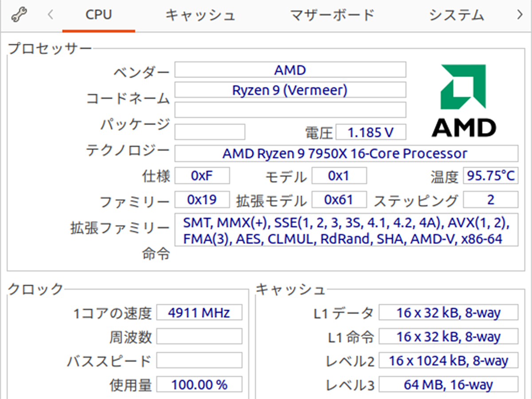Click the ステッピング label
The width and height of the screenshot is (532, 399).
coord(416,201)
